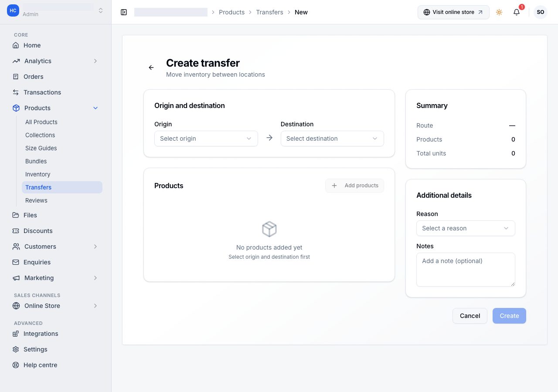Viewport: 558px width, 392px height.
Task: Expand the Marketing submenu chevron
Action: [x=95, y=278]
